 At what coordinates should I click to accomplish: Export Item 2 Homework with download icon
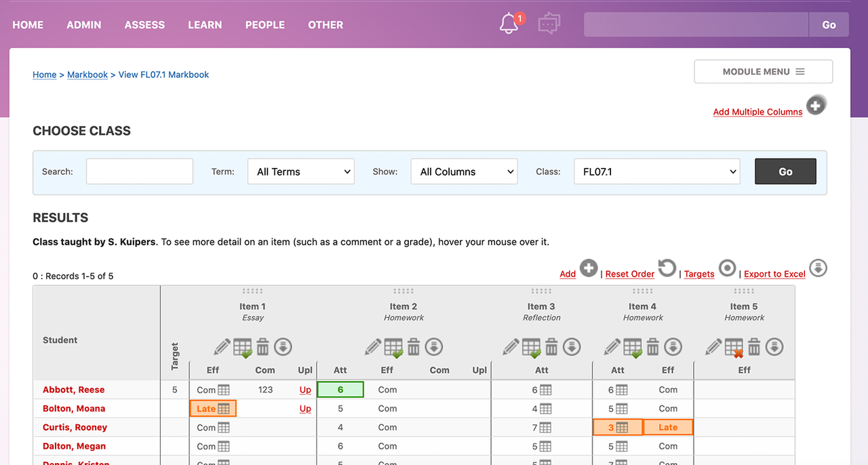click(434, 347)
